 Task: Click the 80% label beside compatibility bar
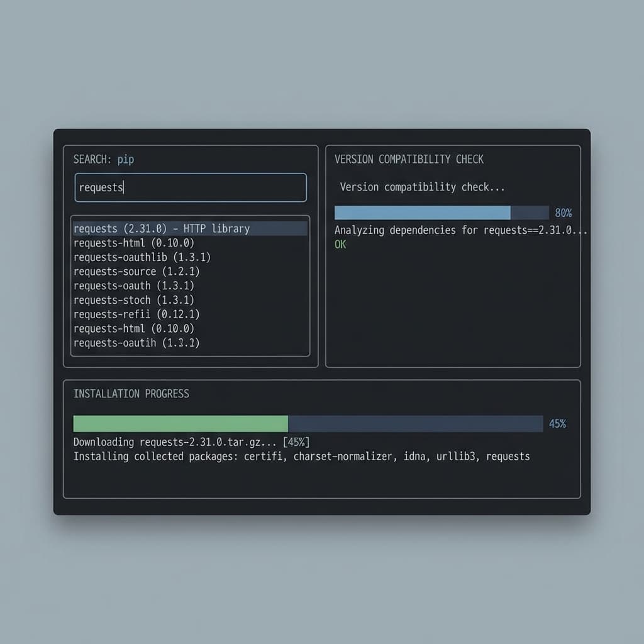[x=563, y=213]
